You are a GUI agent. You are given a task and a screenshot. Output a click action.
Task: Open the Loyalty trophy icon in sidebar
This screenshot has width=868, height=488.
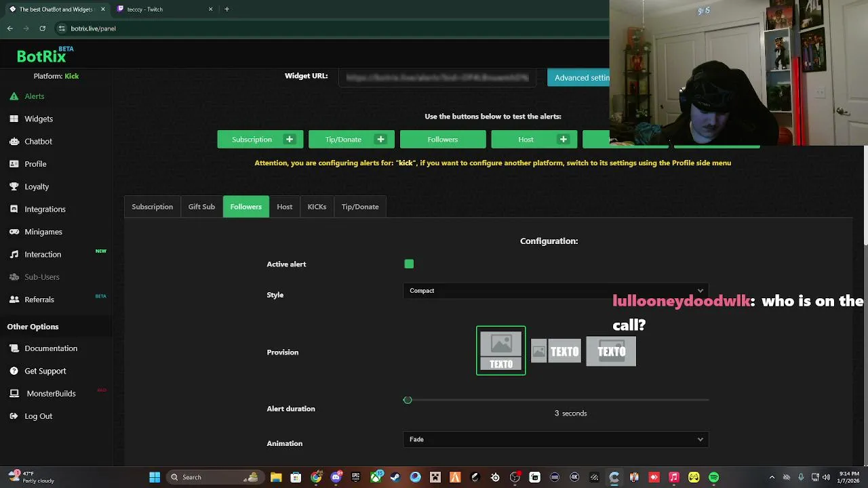coord(14,186)
